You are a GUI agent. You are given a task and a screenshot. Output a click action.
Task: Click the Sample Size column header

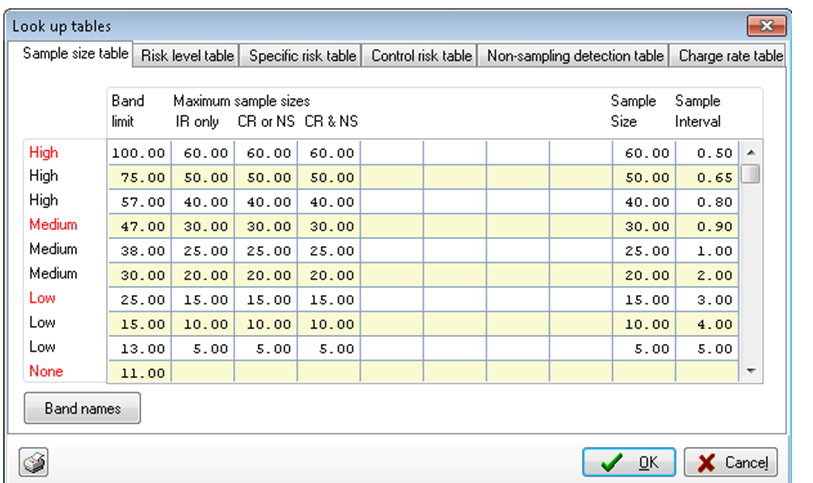point(633,111)
